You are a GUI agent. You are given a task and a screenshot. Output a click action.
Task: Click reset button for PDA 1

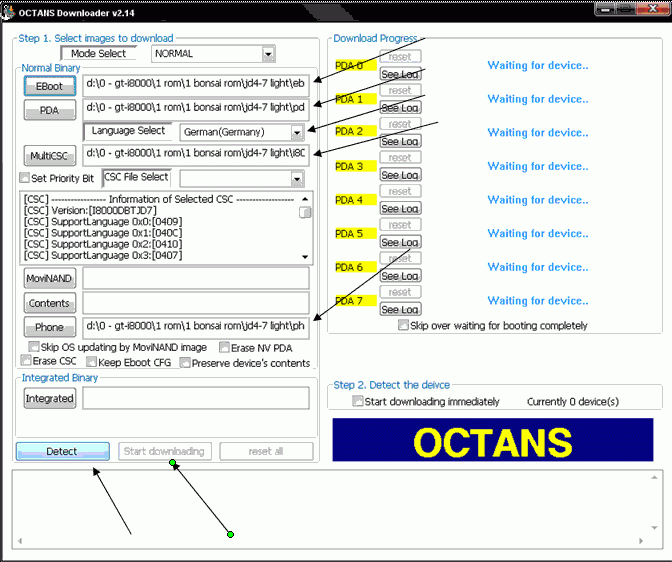click(x=400, y=90)
